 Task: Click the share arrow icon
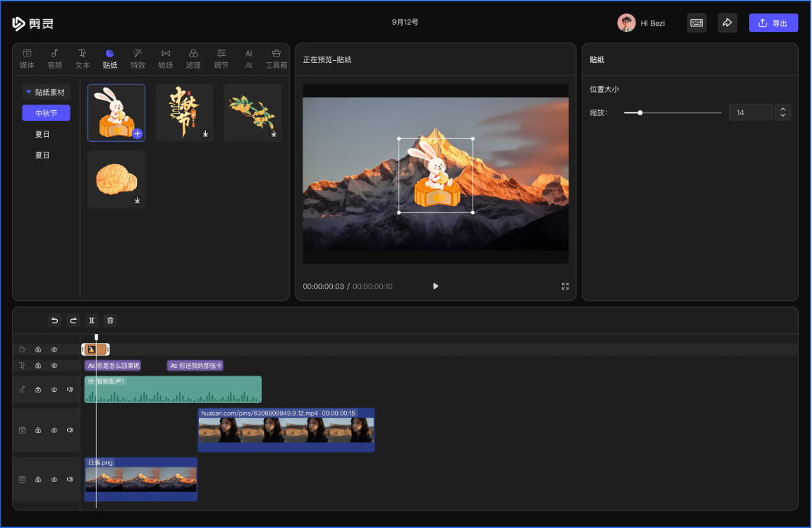727,23
